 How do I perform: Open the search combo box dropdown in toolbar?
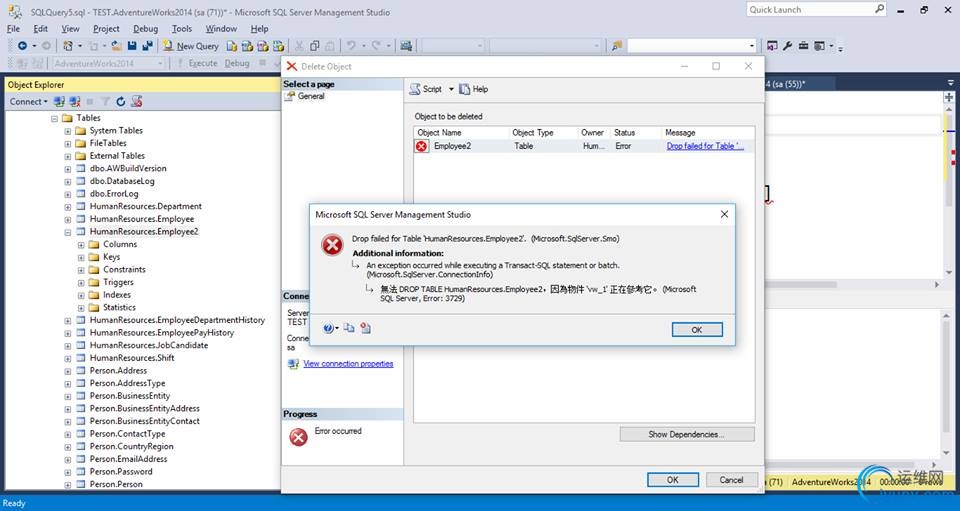[752, 46]
